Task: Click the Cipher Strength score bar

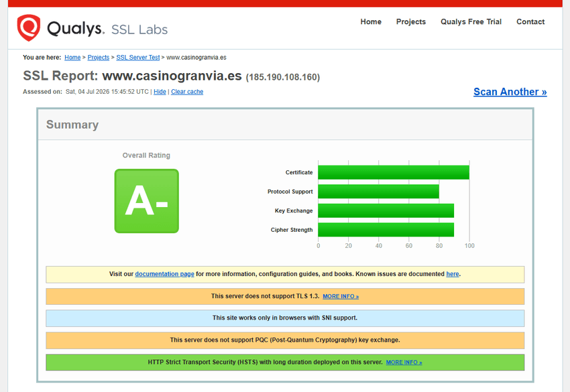Action: click(386, 230)
